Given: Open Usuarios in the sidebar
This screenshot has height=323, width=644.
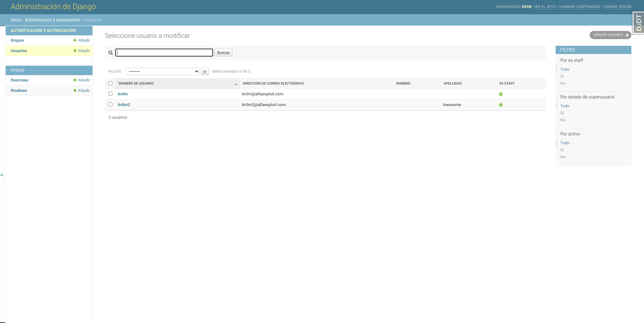Looking at the screenshot, I should point(19,51).
